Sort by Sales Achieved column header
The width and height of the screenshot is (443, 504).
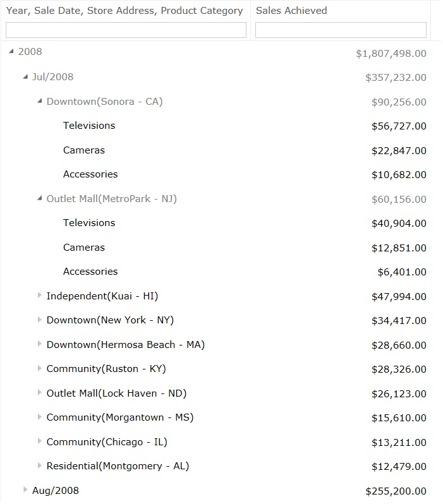click(x=291, y=11)
